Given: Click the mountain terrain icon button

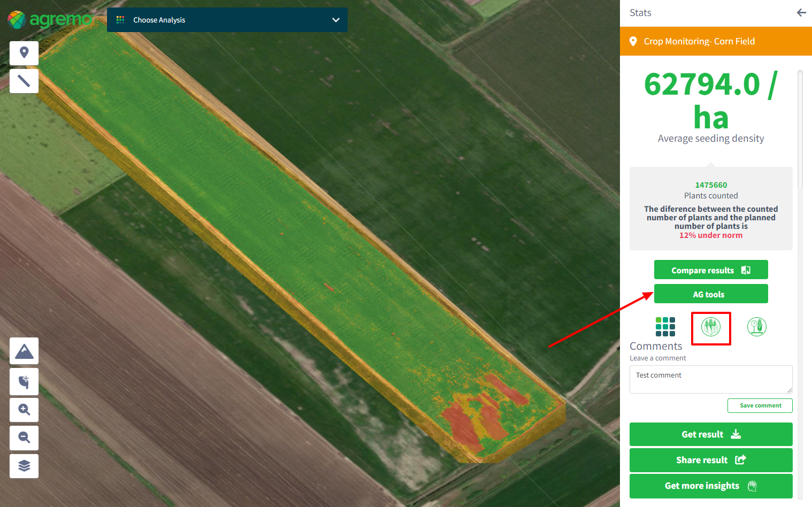Looking at the screenshot, I should 24,351.
